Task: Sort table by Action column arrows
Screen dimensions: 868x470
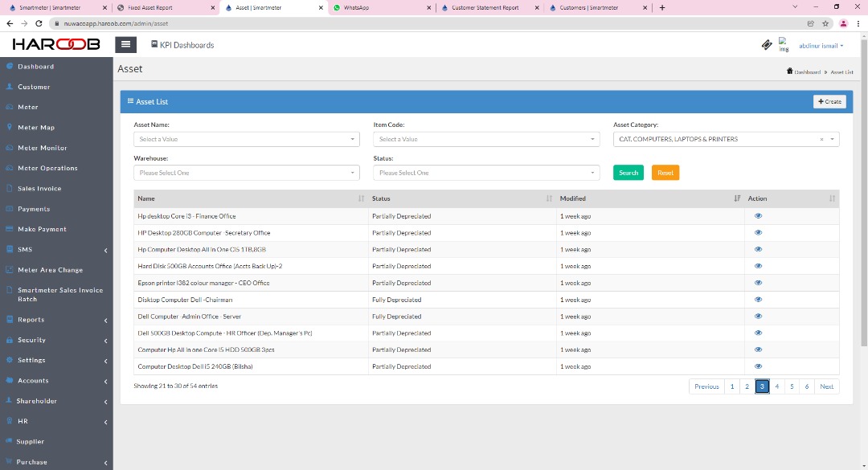Action: pos(832,198)
